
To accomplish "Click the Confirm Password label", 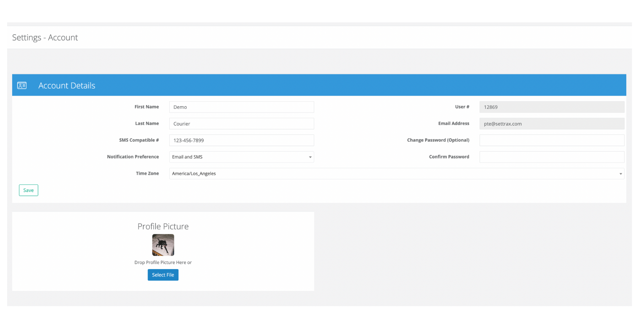I will (449, 157).
